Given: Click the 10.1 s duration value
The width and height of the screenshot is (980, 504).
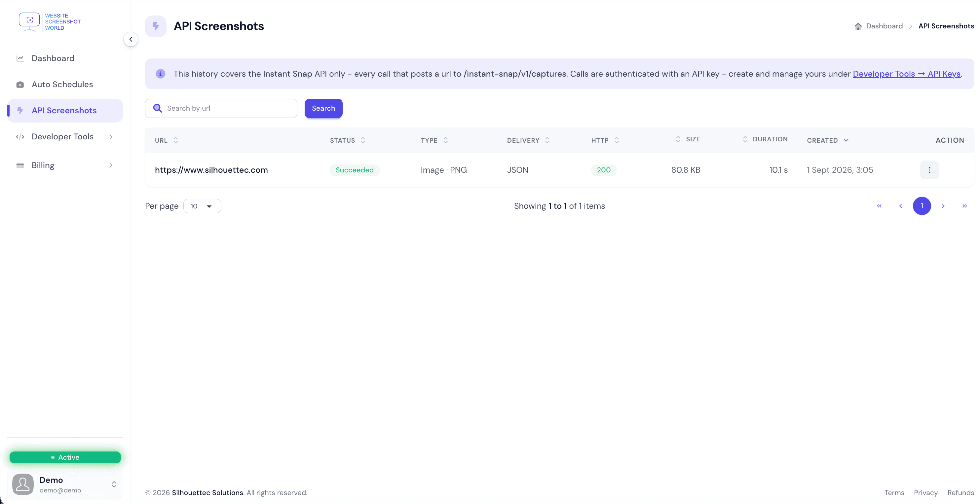Looking at the screenshot, I should coord(778,170).
